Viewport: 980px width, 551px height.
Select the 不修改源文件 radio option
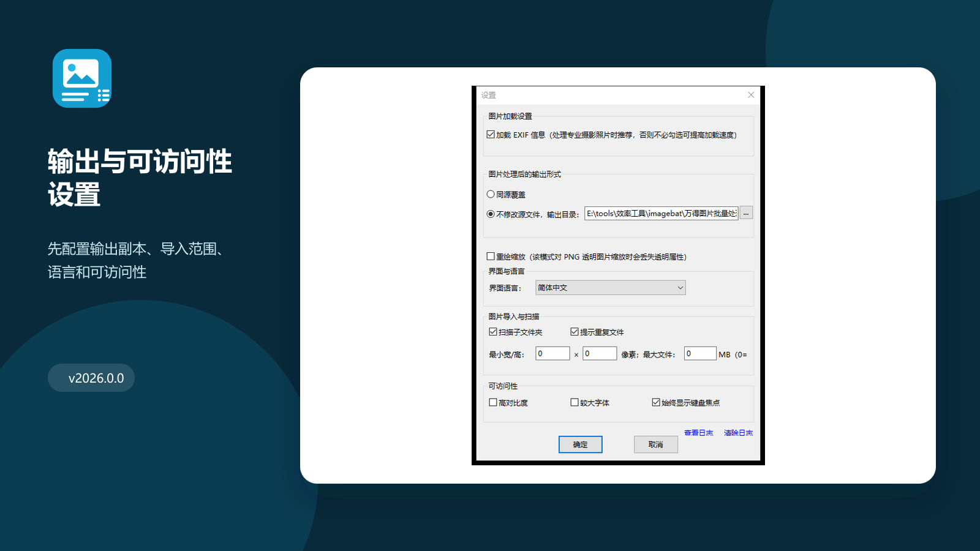(x=491, y=214)
